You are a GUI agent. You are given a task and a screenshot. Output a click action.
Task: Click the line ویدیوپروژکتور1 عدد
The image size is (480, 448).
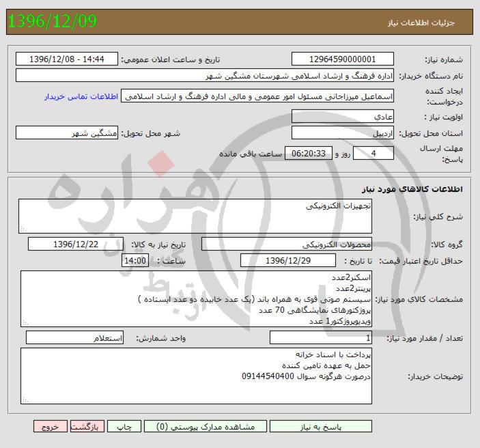click(340, 321)
